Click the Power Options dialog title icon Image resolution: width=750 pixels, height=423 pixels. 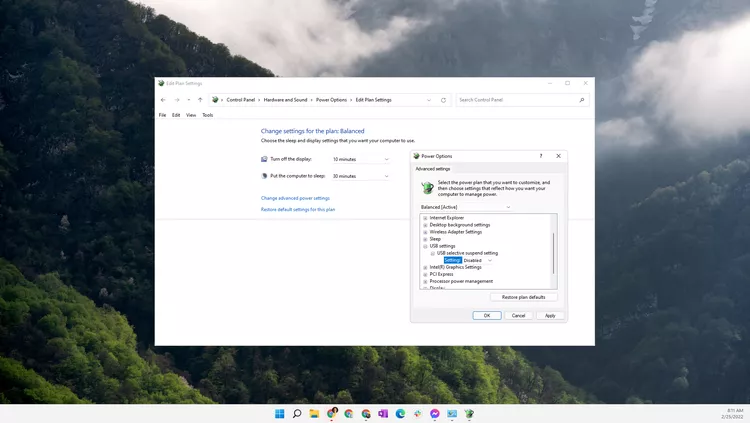(x=416, y=156)
